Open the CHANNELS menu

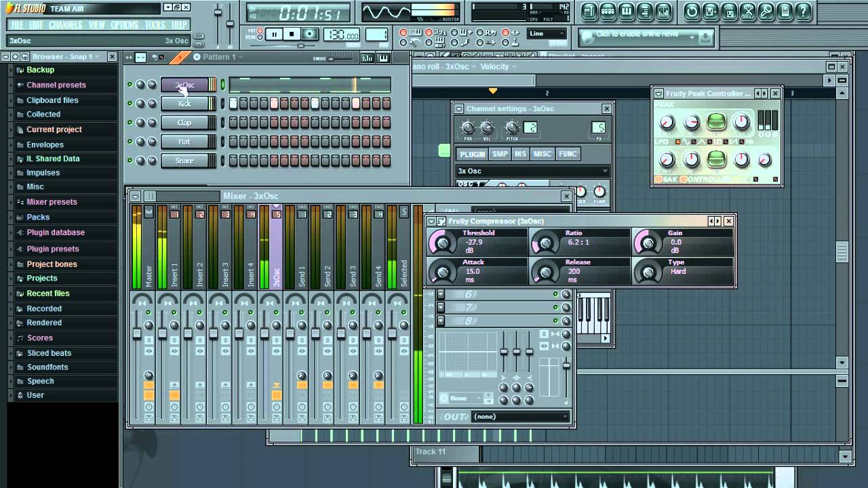(x=65, y=25)
